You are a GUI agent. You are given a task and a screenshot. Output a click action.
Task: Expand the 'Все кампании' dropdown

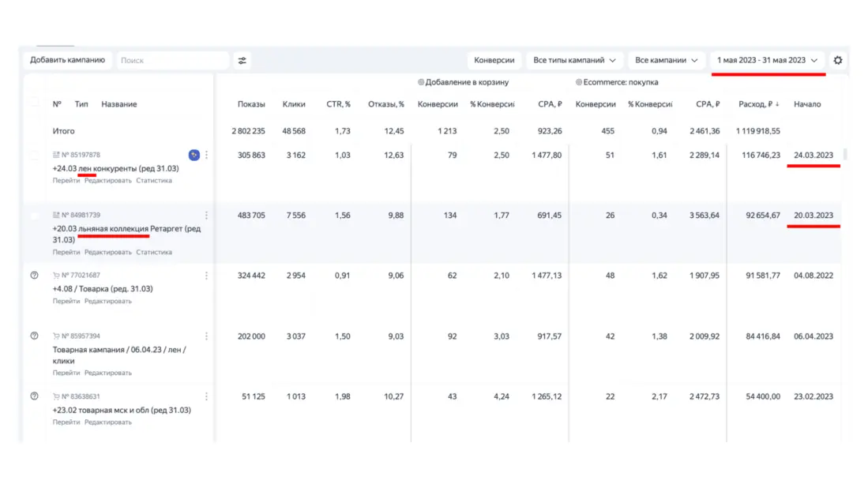[667, 60]
